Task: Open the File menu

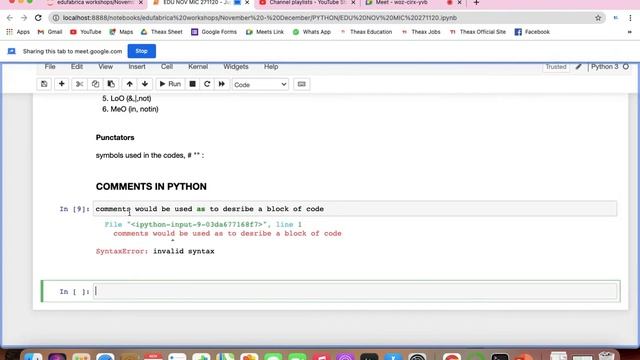Action: (50, 67)
